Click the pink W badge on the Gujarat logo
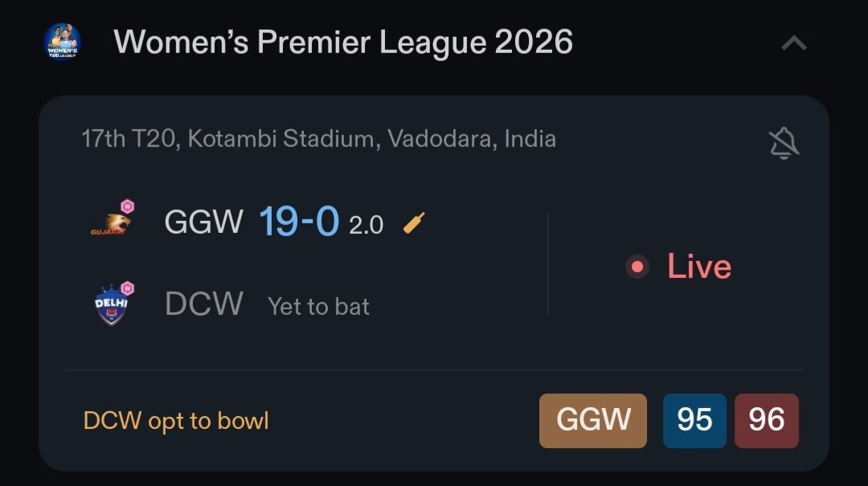 [x=127, y=207]
